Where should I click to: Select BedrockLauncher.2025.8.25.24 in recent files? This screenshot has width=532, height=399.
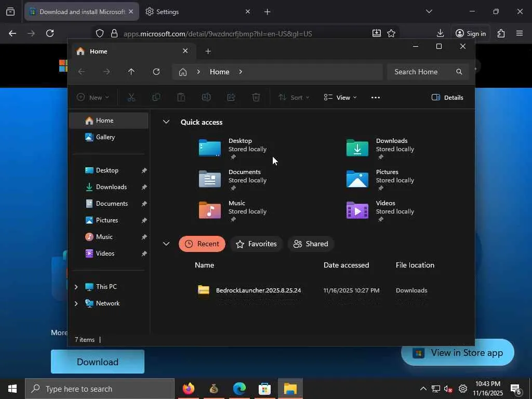(x=258, y=290)
